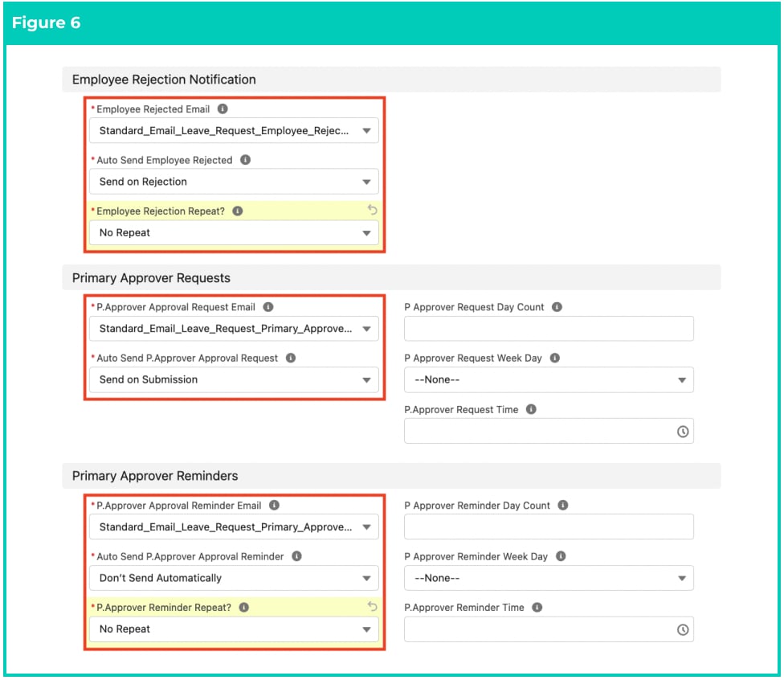Click P Approver Request Day Count field
This screenshot has height=680, width=784.
pyautogui.click(x=549, y=330)
